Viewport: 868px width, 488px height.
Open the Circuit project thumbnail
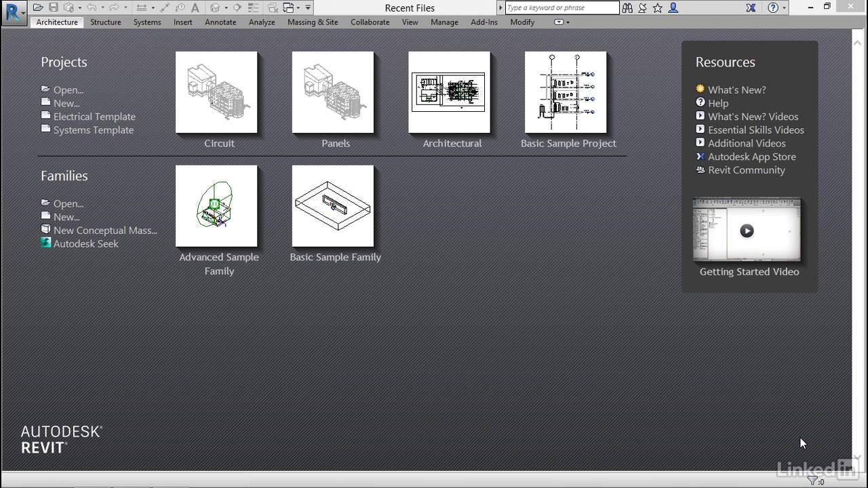216,92
